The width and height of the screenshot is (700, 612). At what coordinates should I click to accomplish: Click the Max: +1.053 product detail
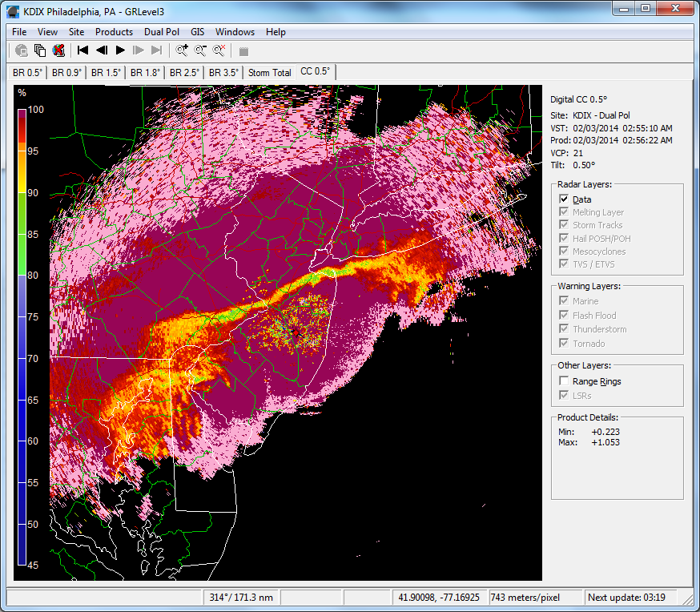[x=589, y=442]
